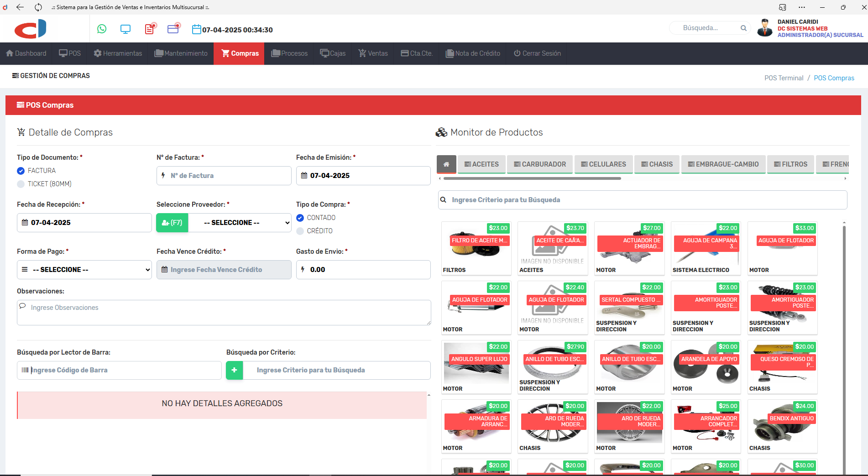The height and width of the screenshot is (476, 868).
Task: Click the cast/screen icon in title bar
Action: tap(783, 7)
